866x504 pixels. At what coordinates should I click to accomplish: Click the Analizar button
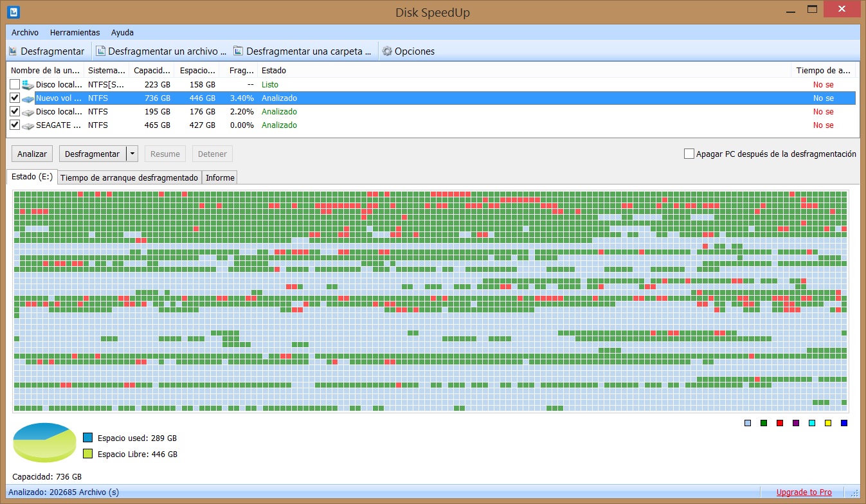(x=32, y=154)
